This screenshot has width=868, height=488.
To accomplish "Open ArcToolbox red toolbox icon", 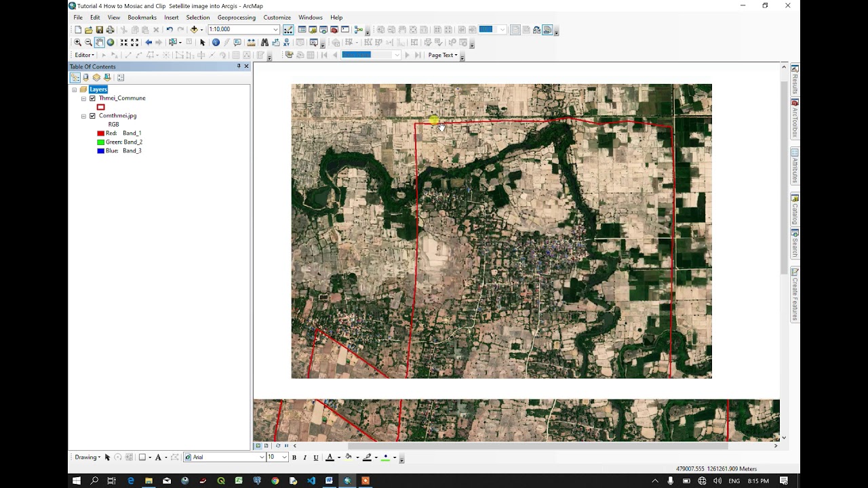I will tap(334, 29).
